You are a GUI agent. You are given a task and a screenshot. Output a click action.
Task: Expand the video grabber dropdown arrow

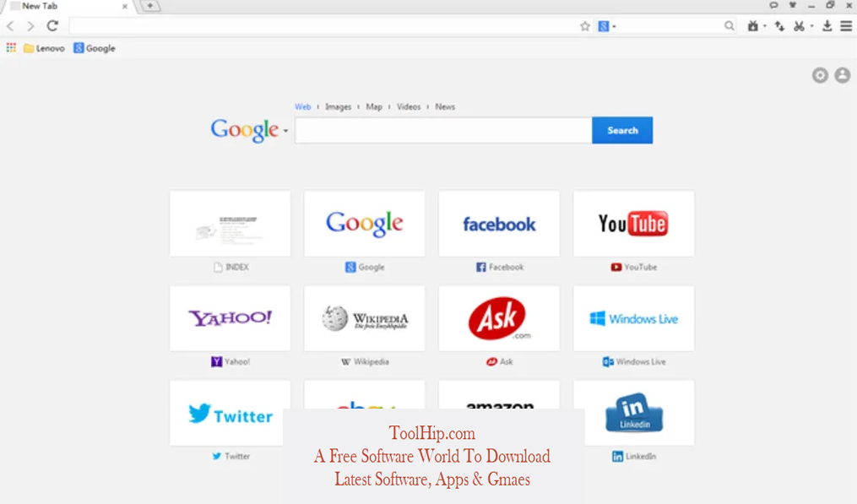click(765, 26)
